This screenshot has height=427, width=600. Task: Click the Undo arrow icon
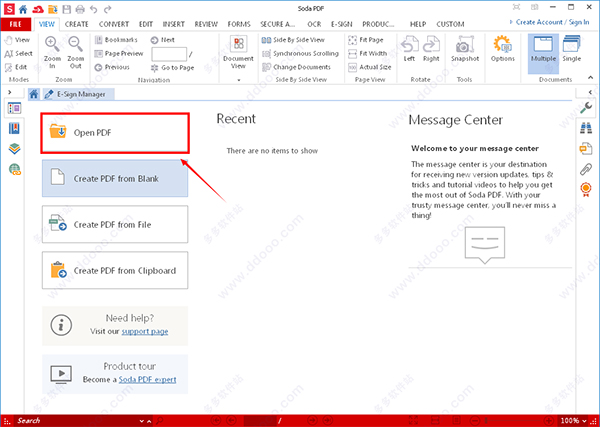94,8
